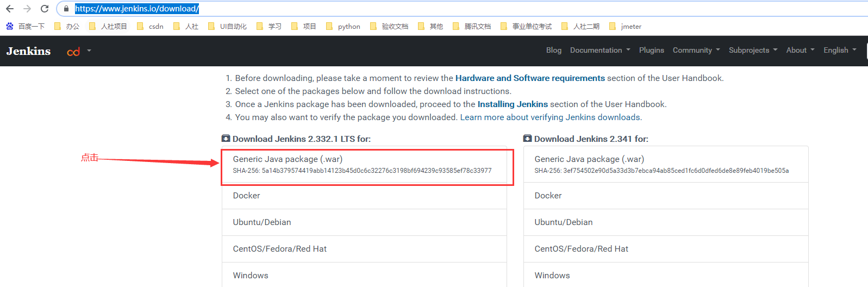Open the 百度一下 bookmark
This screenshot has width=868, height=287.
coord(25,26)
